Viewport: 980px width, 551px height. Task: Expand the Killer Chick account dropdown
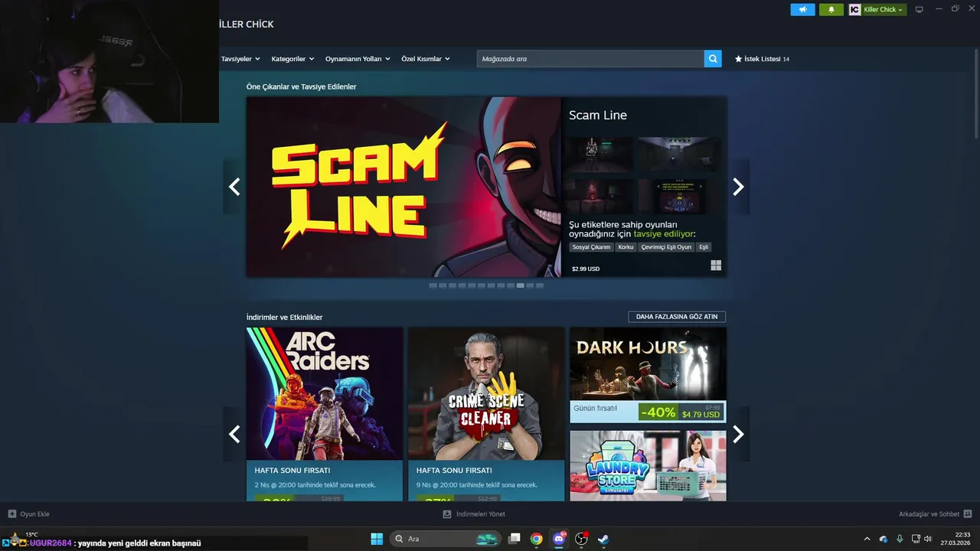pos(883,9)
